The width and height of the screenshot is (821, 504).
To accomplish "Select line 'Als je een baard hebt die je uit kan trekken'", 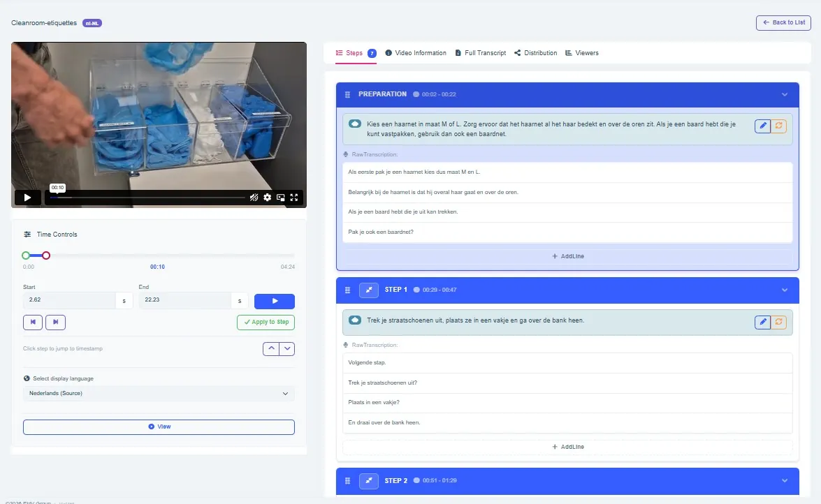I will point(567,212).
